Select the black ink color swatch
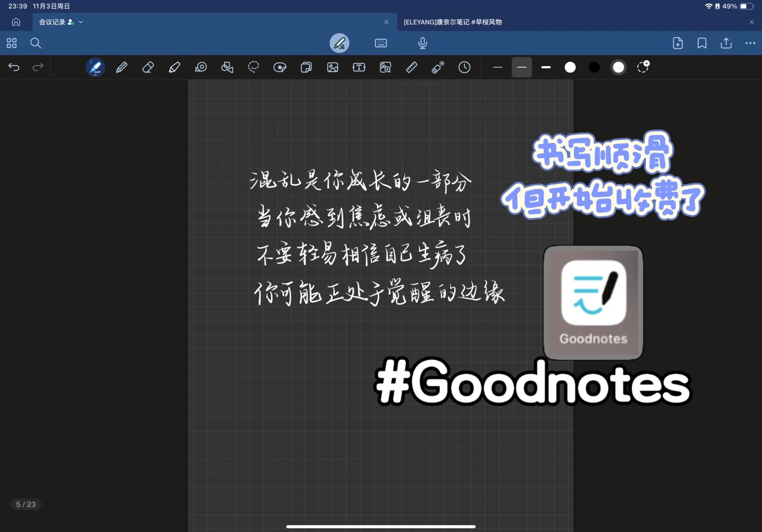 coord(594,67)
